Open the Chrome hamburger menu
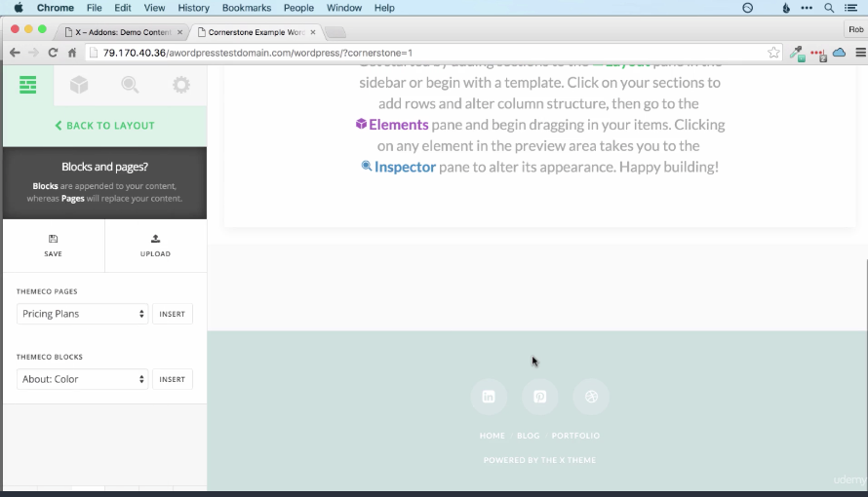The image size is (868, 497). click(860, 53)
